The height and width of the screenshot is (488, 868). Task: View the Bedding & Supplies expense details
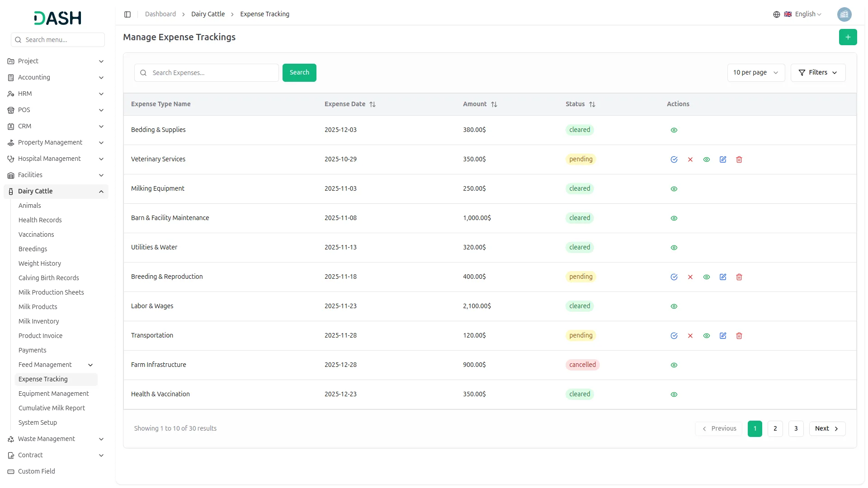(x=674, y=130)
